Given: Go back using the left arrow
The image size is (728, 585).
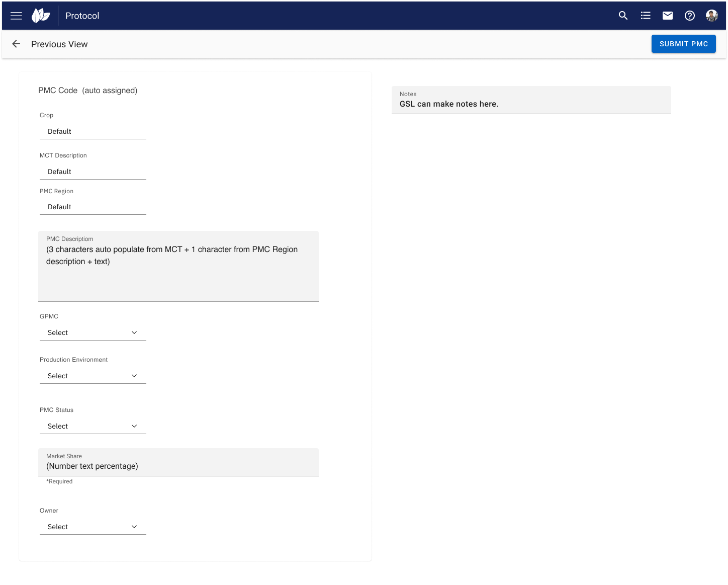Looking at the screenshot, I should (x=16, y=44).
